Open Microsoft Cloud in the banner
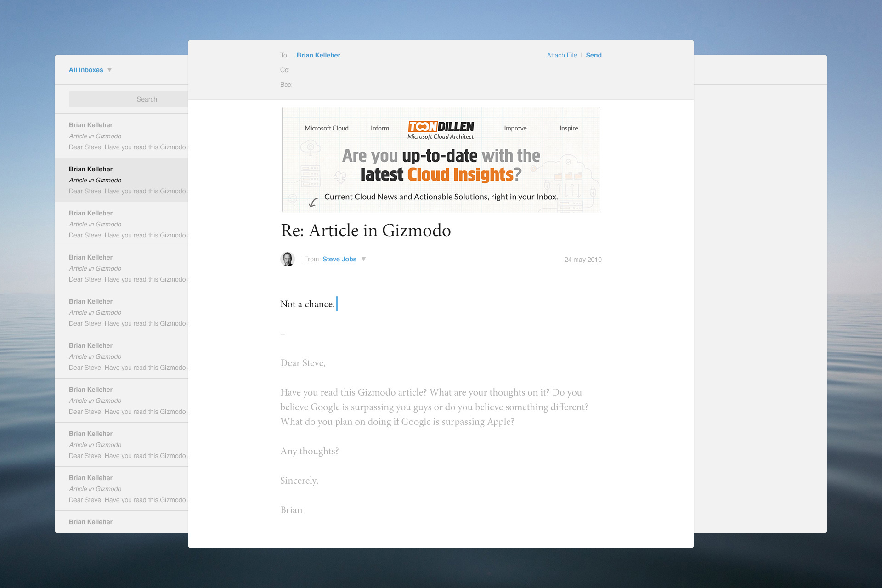Viewport: 882px width, 588px height. tap(327, 128)
